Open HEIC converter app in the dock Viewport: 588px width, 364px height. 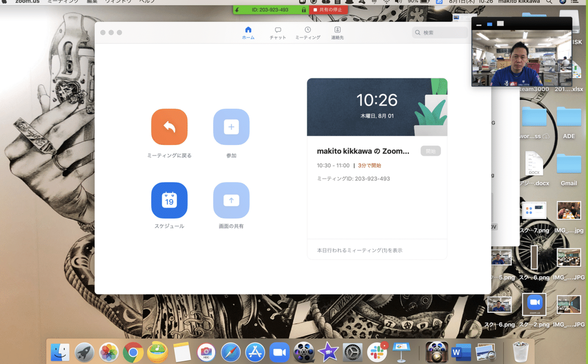(x=206, y=352)
